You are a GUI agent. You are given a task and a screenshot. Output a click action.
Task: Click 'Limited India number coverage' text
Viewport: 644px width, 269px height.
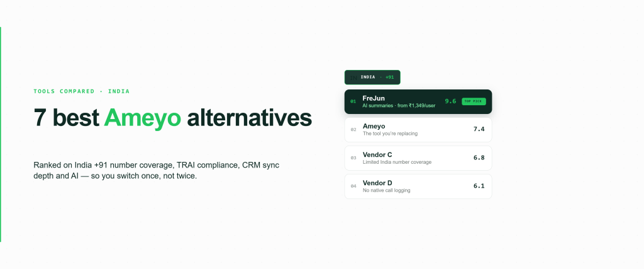(x=397, y=162)
